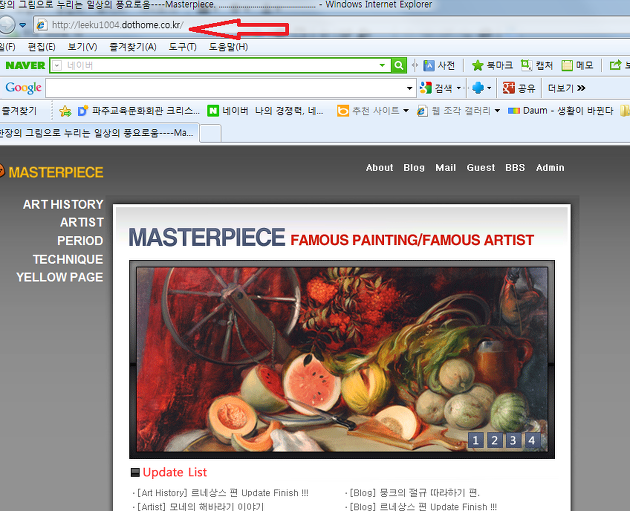Open '[Blog] 르네상스 편 Update Finish' entry

[x=423, y=506]
